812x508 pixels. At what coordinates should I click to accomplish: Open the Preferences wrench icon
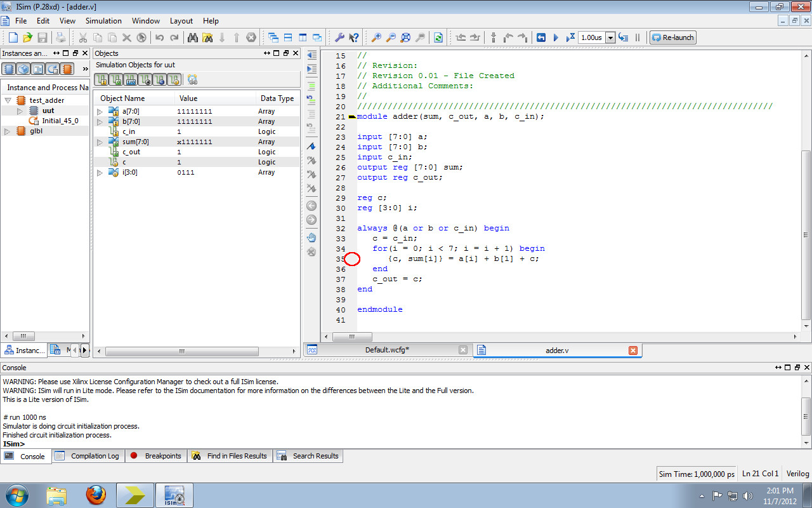tap(341, 37)
